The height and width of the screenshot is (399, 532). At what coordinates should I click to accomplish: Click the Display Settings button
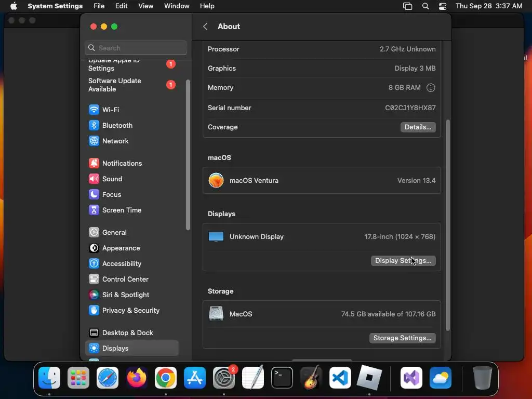point(403,261)
